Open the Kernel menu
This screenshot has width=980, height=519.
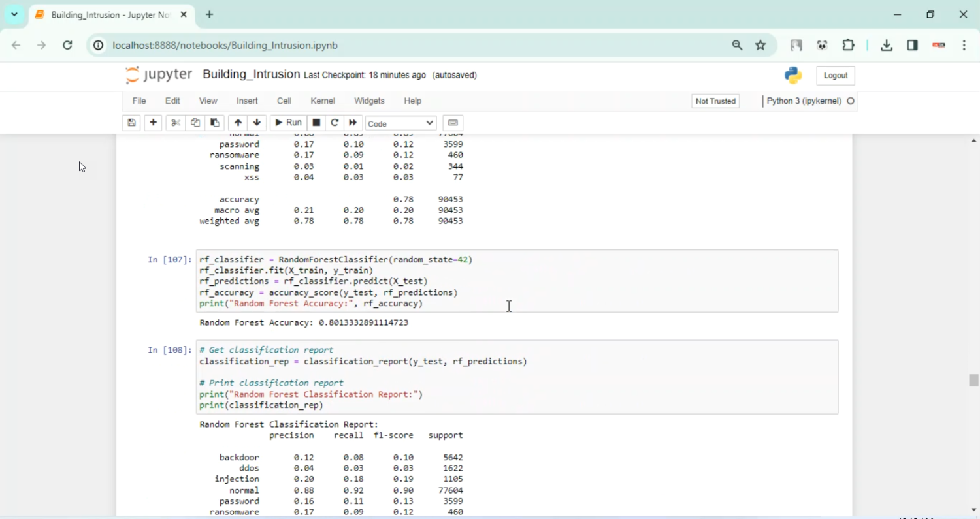(323, 101)
